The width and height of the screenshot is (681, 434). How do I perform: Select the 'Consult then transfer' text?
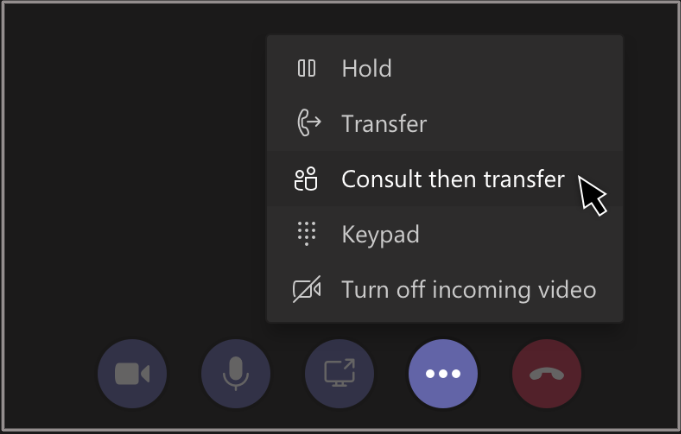(453, 180)
